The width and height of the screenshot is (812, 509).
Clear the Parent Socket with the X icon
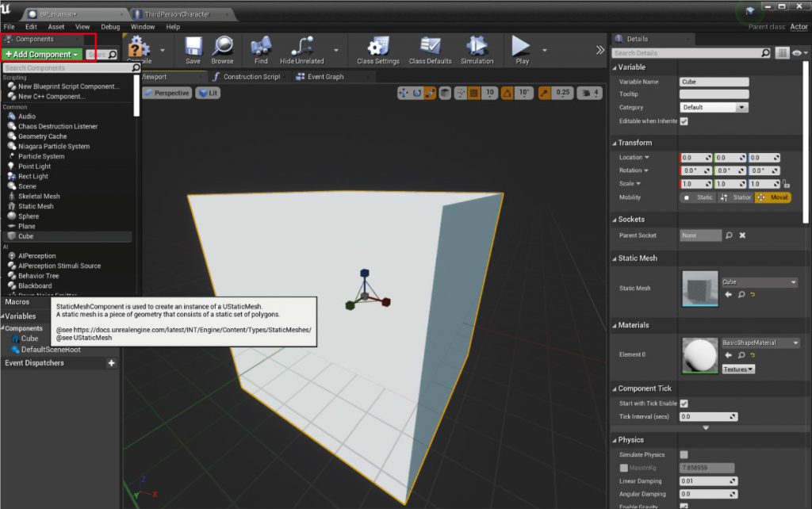coord(742,235)
